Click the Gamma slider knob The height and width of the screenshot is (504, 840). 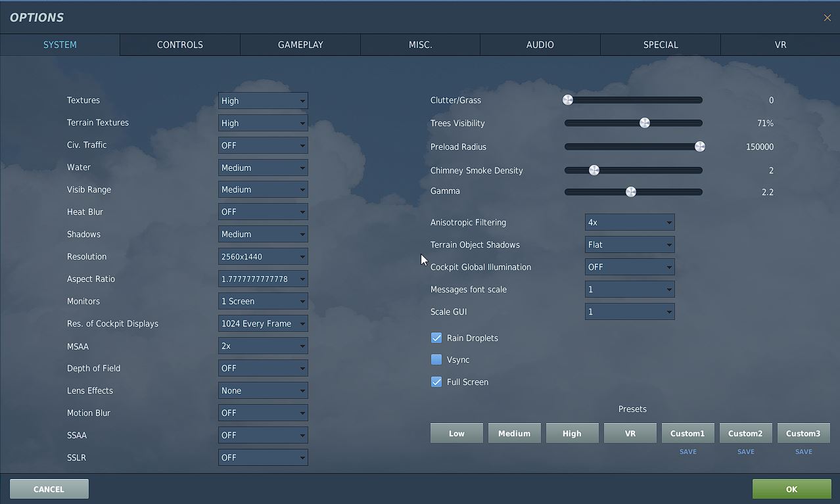coord(631,192)
